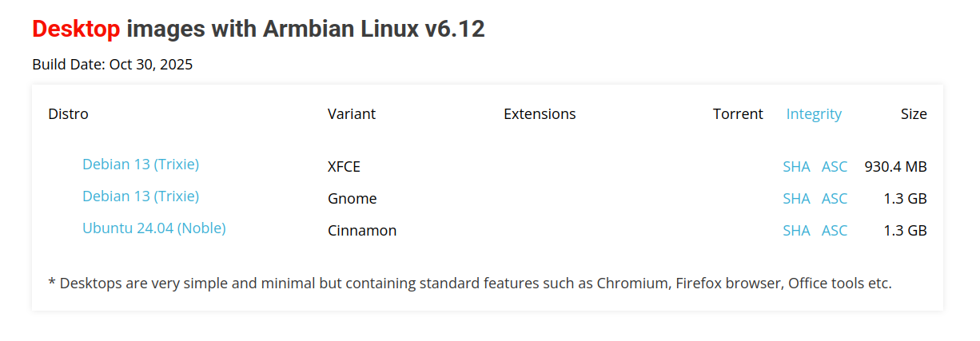
Task: Open SHA checksum for the Gnome image
Action: 796,199
